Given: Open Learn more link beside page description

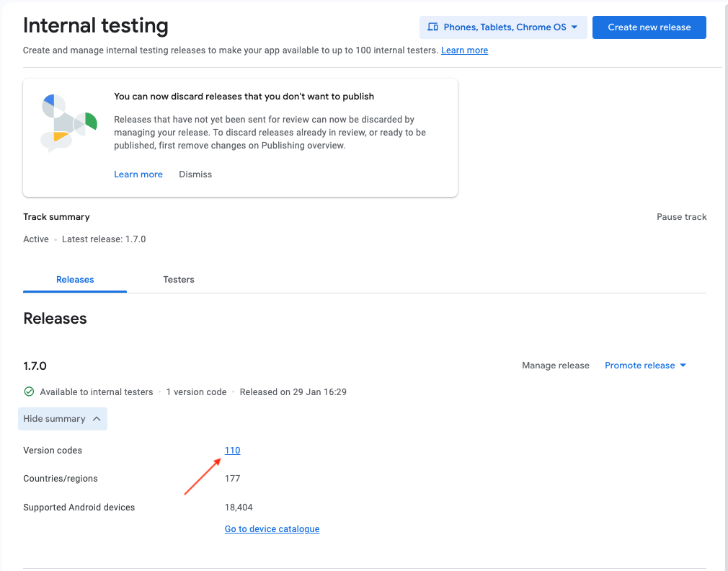Looking at the screenshot, I should [x=464, y=50].
